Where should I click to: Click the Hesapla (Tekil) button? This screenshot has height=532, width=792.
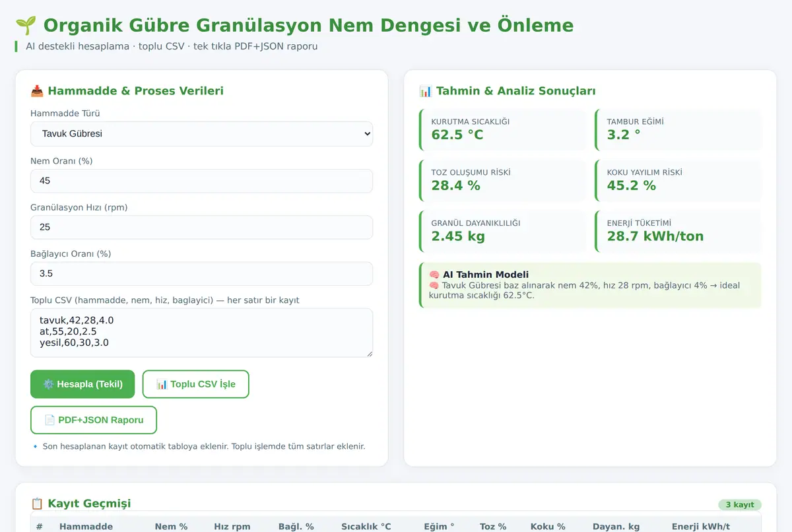(82, 384)
